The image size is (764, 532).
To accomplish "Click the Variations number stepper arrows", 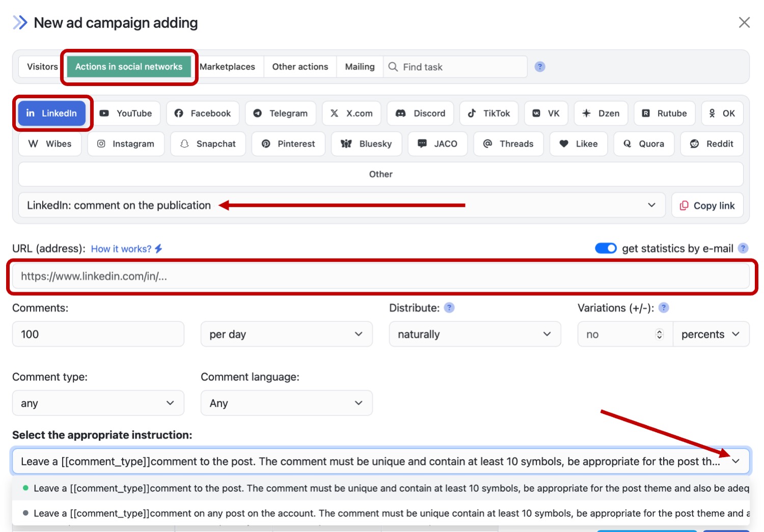I will 659,334.
